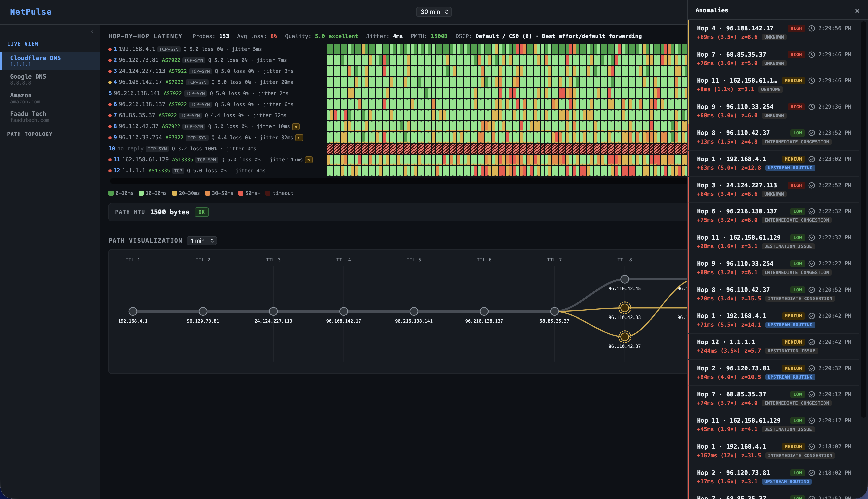Click hop 5 96.216.138.141 latency row
Screen dimensions: 868x499
pos(216,93)
